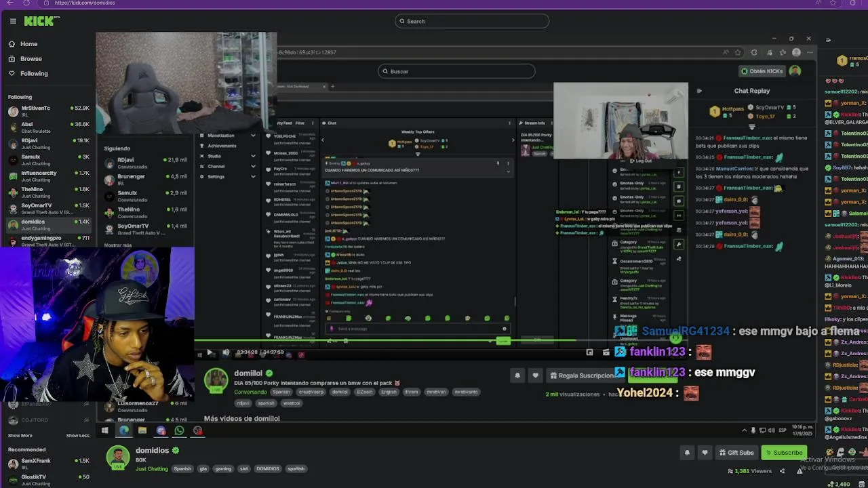Screen dimensions: 868x488
Task: Open RDjavi channel in left sidebar
Action: click(x=47, y=143)
